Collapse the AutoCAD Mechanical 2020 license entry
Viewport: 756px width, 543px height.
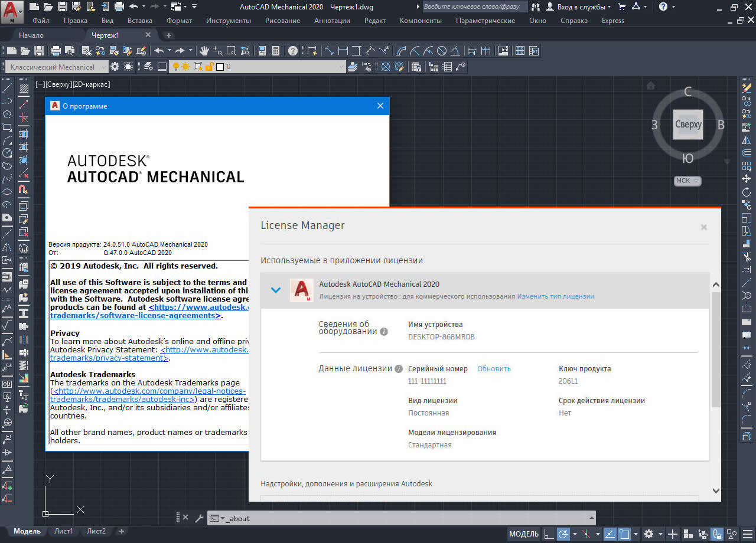coord(275,290)
